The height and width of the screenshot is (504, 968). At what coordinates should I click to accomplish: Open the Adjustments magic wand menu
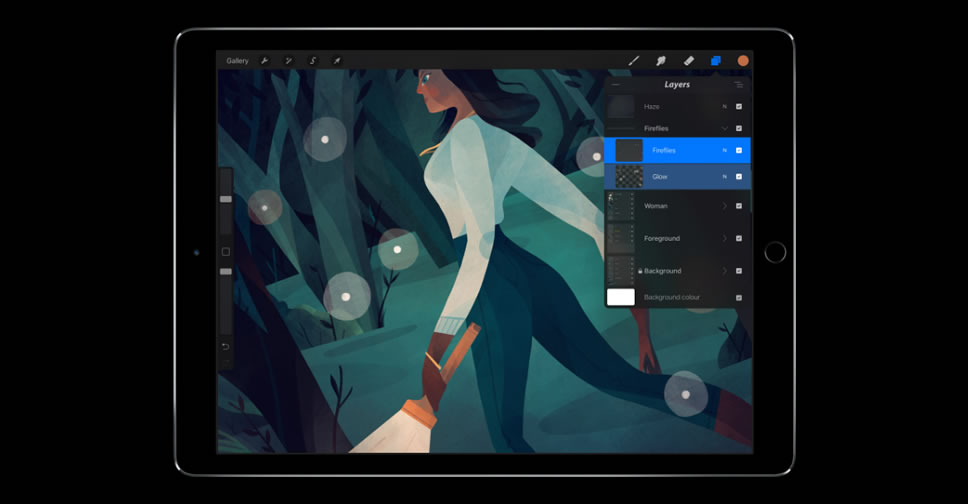[x=288, y=61]
